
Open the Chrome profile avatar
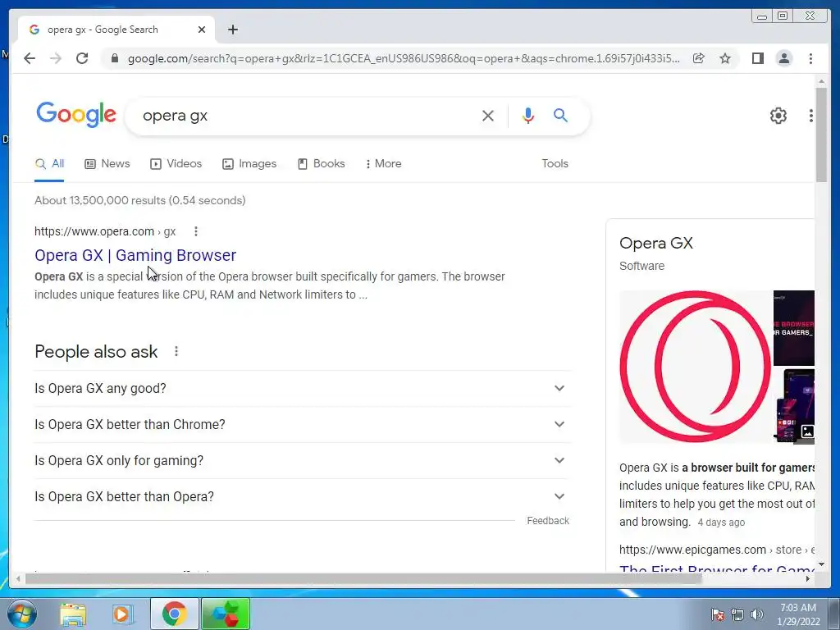783,58
